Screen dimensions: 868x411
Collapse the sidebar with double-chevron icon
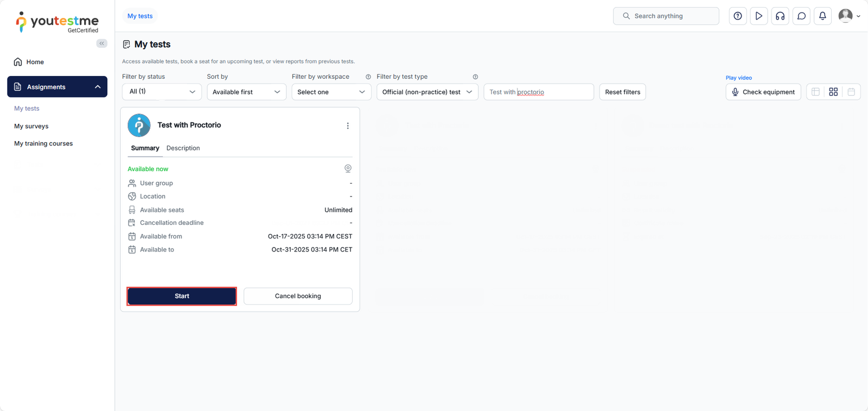[101, 43]
